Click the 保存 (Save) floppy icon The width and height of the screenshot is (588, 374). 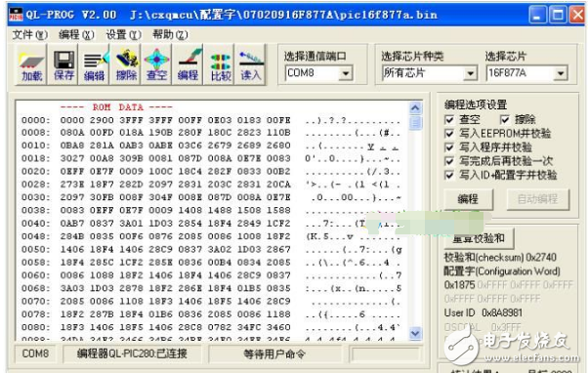63,64
